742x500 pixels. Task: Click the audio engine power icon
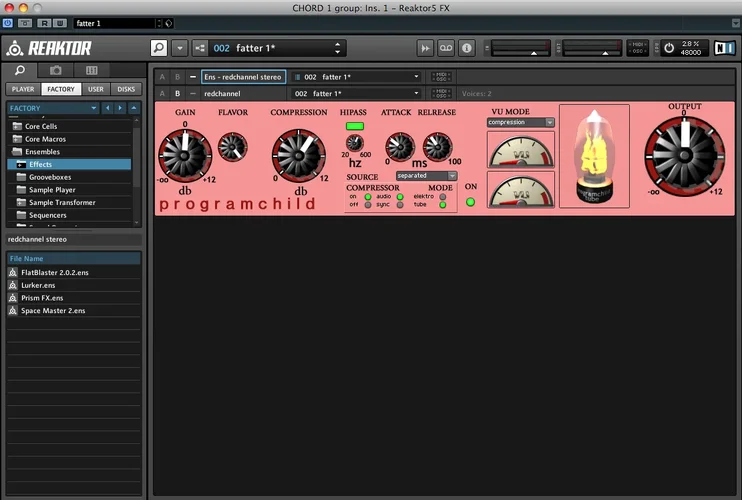coord(668,48)
